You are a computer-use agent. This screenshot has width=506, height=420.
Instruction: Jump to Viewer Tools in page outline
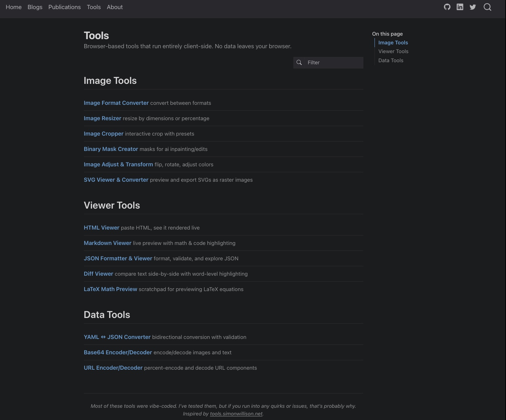pos(393,51)
